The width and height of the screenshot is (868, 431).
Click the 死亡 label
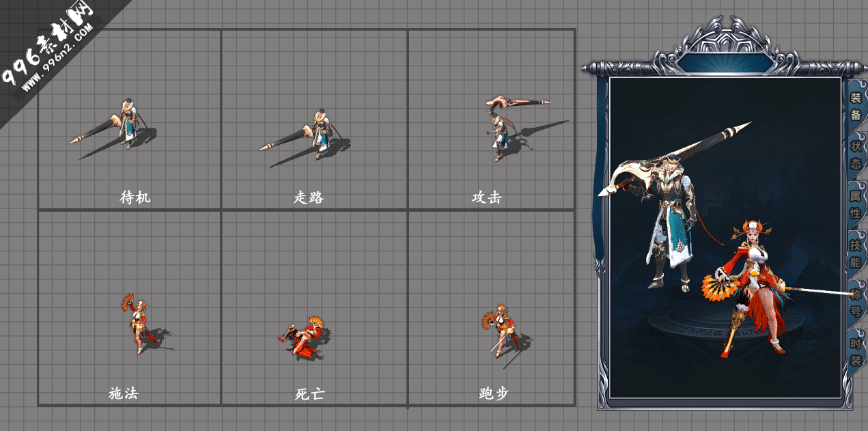(x=310, y=394)
